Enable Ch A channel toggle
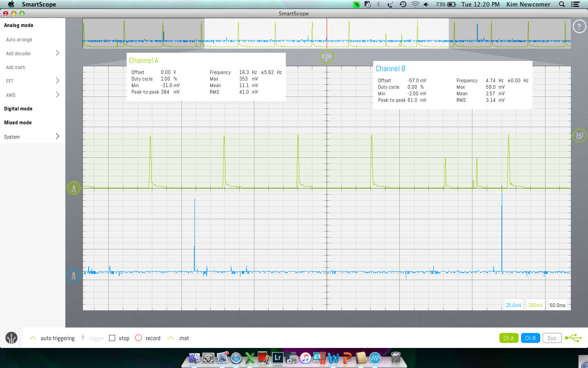Image resolution: width=588 pixels, height=368 pixels. coord(508,338)
